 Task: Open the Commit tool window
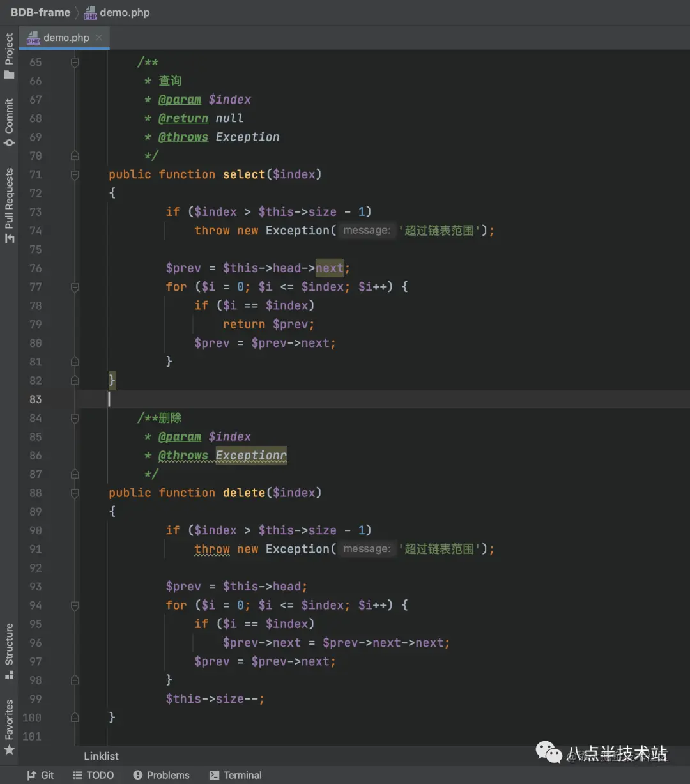pos(9,123)
